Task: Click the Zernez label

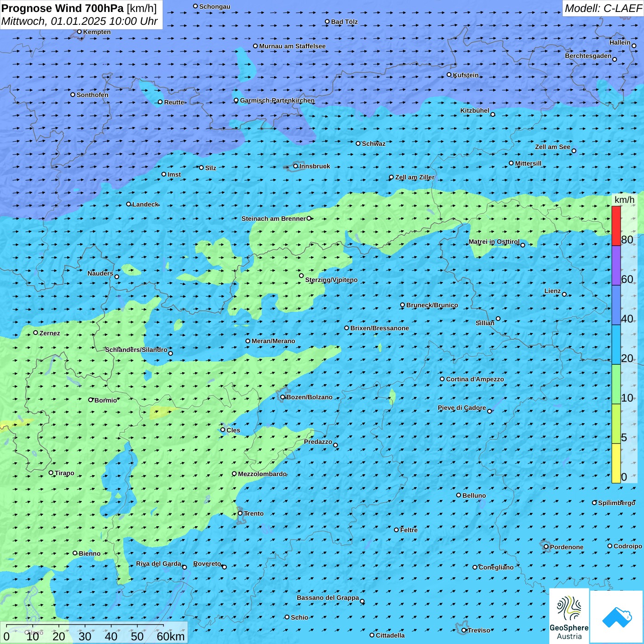Action: point(50,333)
